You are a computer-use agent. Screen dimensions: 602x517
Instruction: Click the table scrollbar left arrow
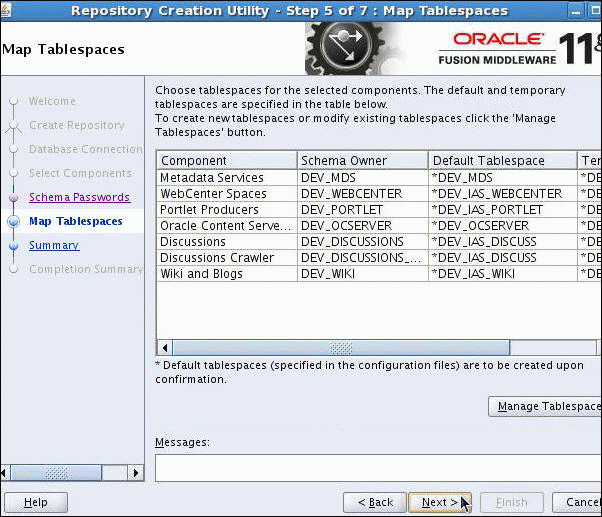[x=165, y=348]
